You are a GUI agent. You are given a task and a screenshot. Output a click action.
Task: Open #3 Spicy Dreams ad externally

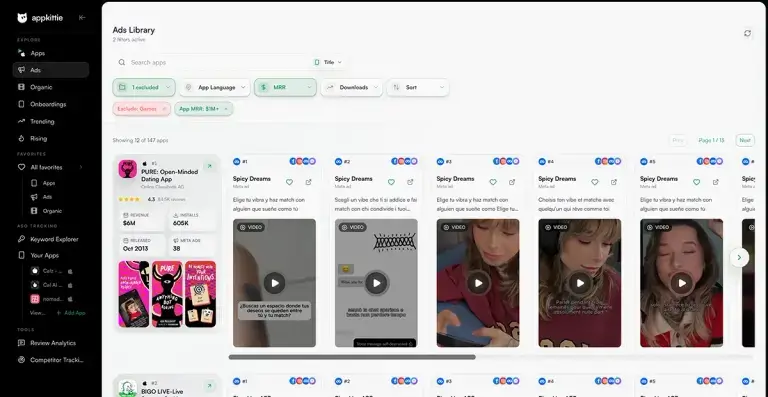512,182
